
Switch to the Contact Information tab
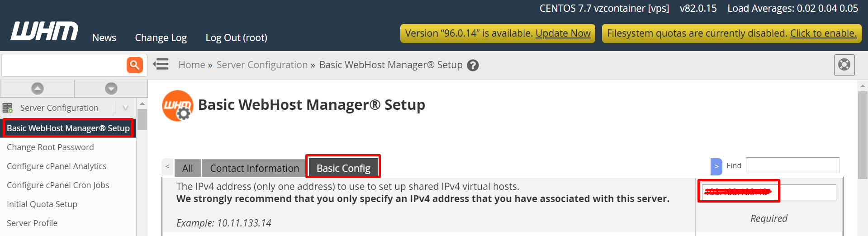(x=255, y=168)
